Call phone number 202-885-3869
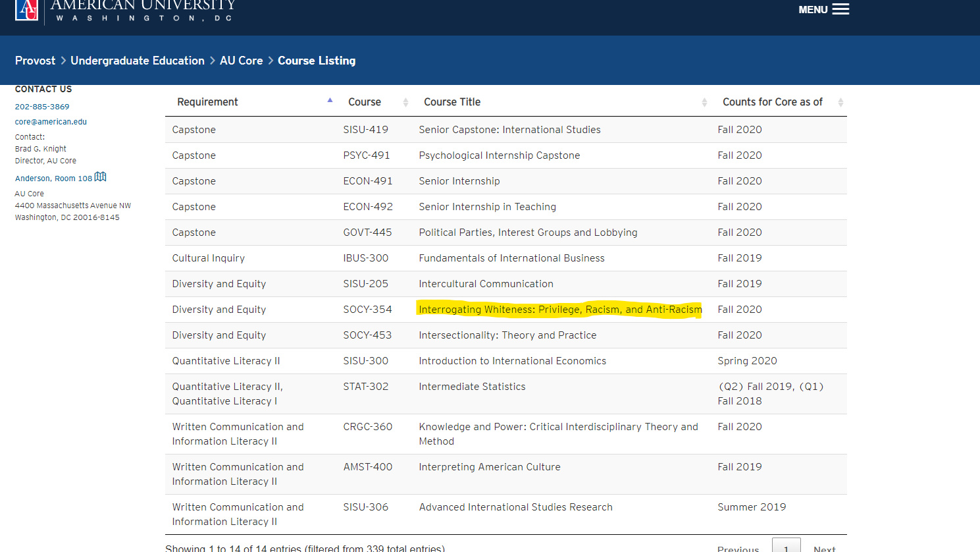 coord(42,107)
